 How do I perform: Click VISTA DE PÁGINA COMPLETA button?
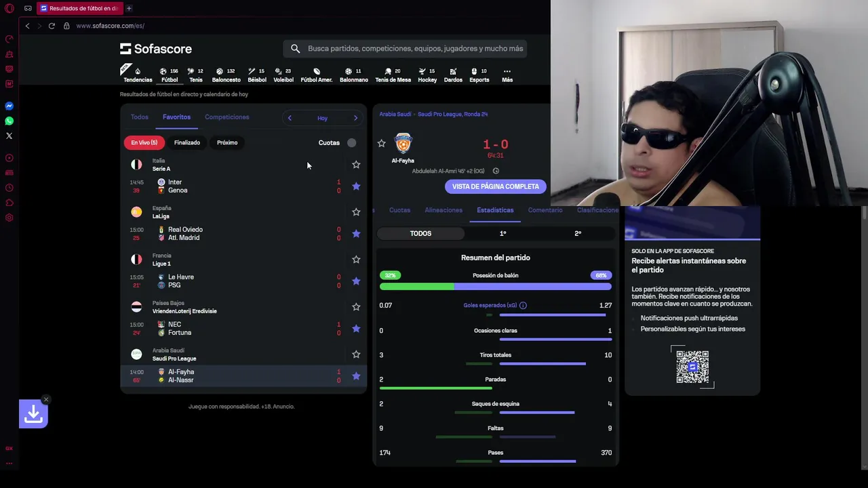point(496,186)
